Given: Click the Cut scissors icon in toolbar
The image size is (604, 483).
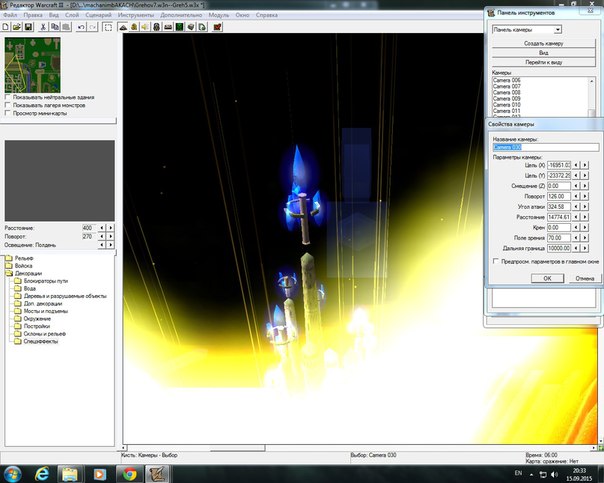Looking at the screenshot, I should click(43, 28).
